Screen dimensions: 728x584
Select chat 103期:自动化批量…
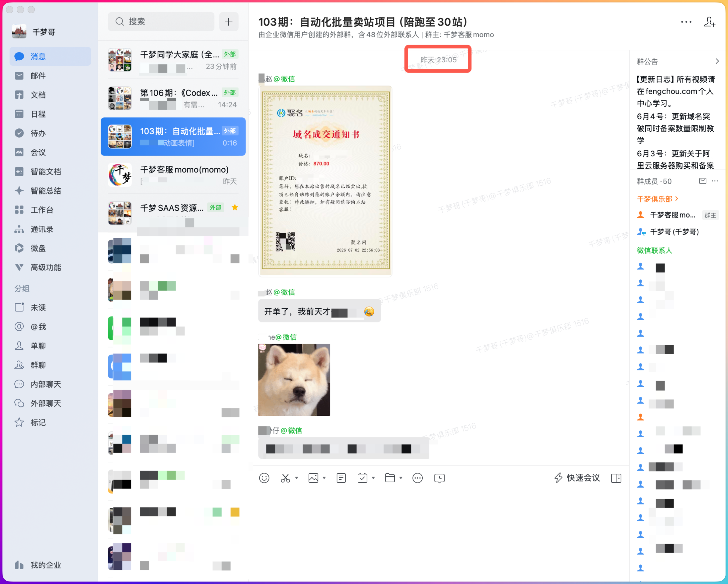pos(173,136)
